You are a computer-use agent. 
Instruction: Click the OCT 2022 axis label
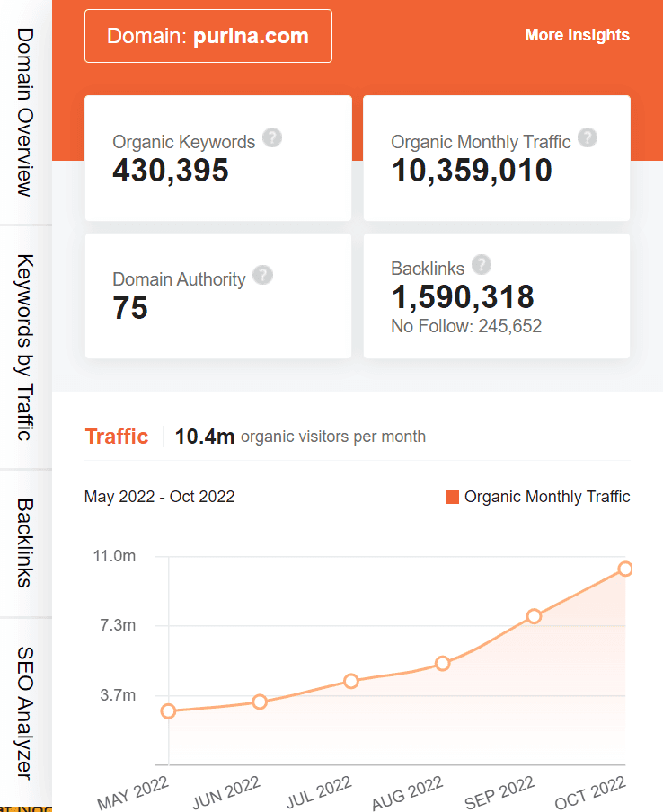pyautogui.click(x=590, y=789)
